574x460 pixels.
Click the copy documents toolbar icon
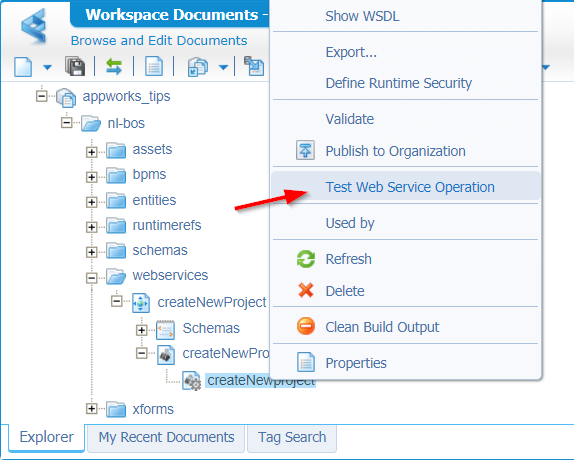click(x=198, y=67)
